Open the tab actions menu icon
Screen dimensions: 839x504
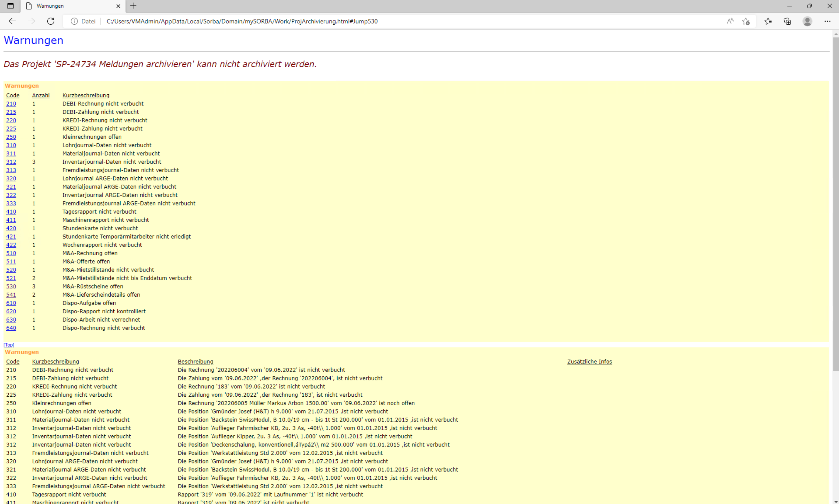pos(11,6)
